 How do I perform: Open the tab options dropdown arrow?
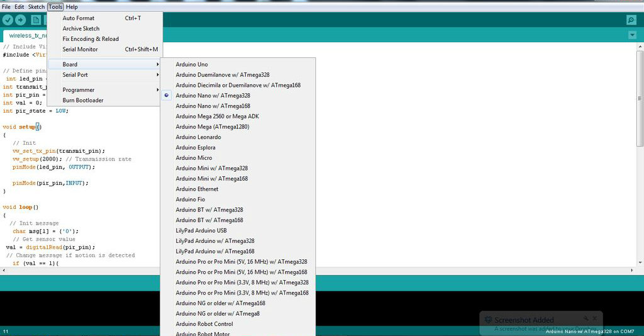[x=633, y=35]
